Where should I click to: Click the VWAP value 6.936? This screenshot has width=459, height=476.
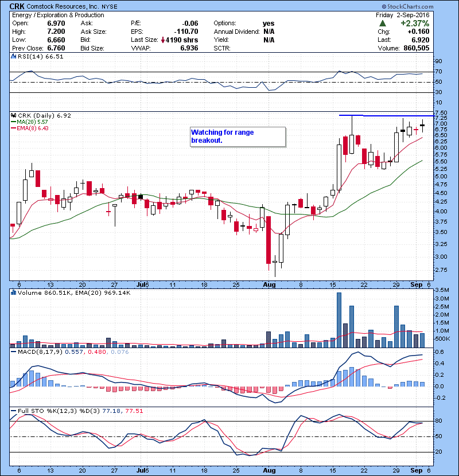[x=189, y=48]
